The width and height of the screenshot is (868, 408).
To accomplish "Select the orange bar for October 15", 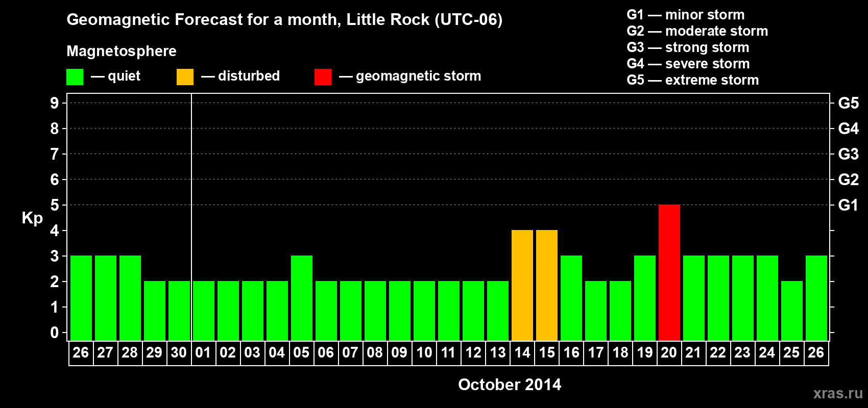I will click(x=547, y=285).
